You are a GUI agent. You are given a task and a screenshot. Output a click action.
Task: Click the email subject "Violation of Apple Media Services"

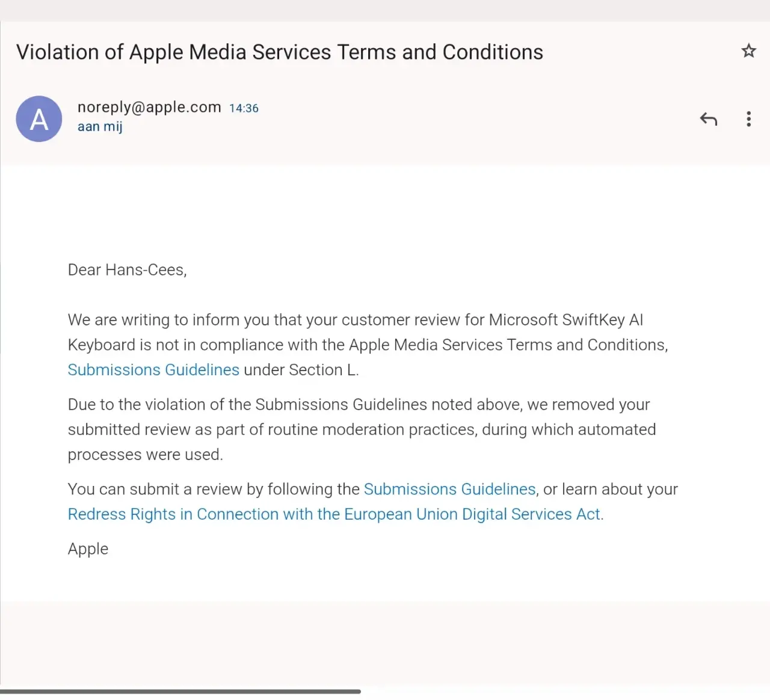279,52
